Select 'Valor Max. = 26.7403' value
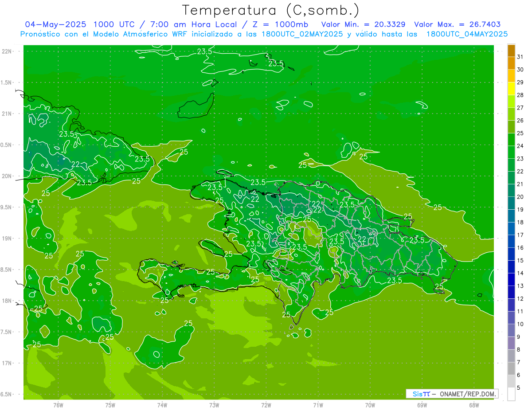Image resolution: width=532 pixels, height=411 pixels. tap(457, 24)
